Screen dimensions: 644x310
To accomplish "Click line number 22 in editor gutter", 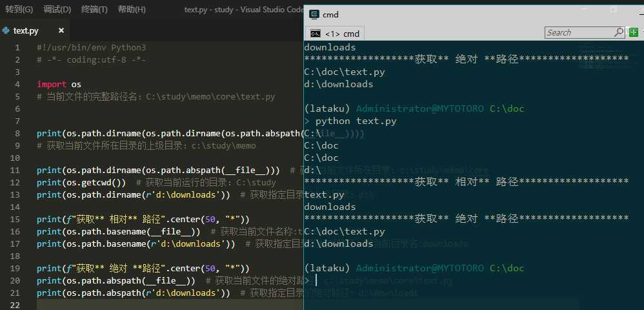I will 15,305.
